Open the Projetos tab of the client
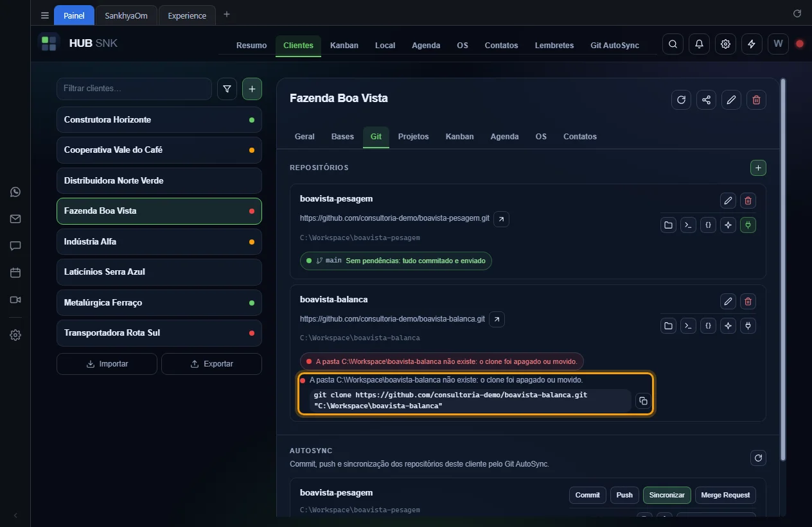This screenshot has height=527, width=812. click(413, 137)
